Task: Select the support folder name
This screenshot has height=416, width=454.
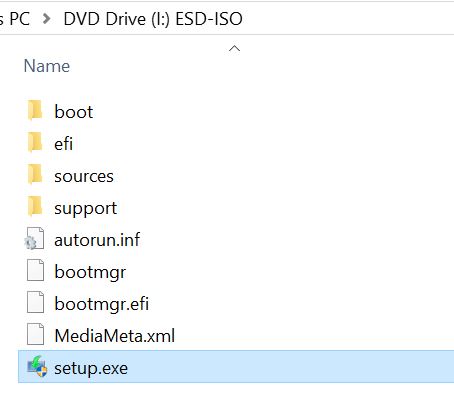Action: click(85, 209)
